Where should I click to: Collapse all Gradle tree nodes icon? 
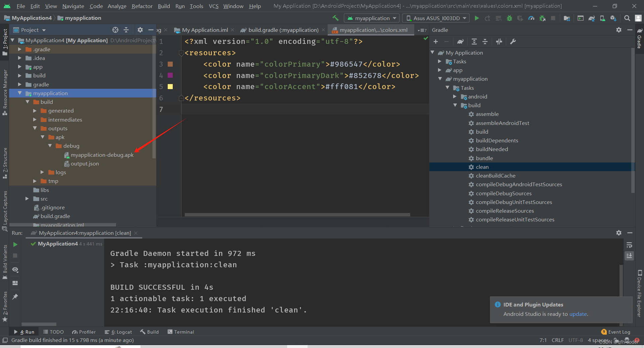[485, 42]
